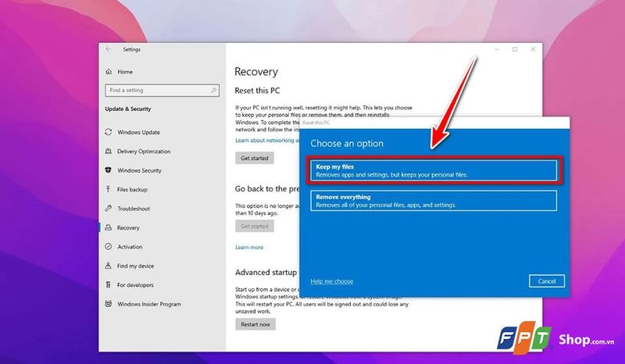Select the Windows Security shield icon
Viewport: 625px width, 364px height.
point(109,170)
